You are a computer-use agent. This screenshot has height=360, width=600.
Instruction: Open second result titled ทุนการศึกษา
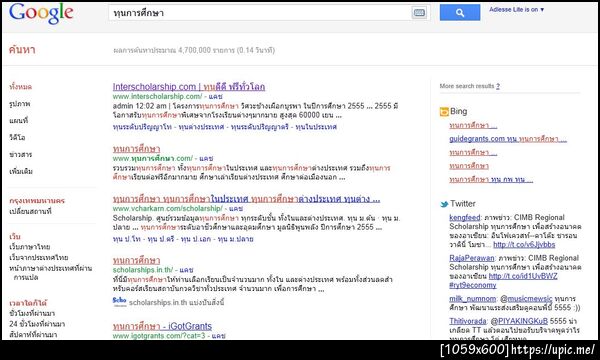click(x=136, y=149)
